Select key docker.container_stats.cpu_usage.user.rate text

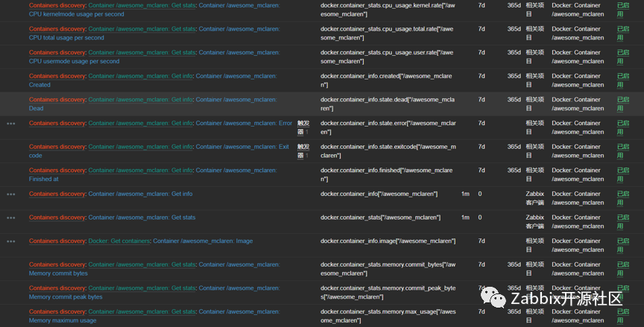[x=387, y=57]
